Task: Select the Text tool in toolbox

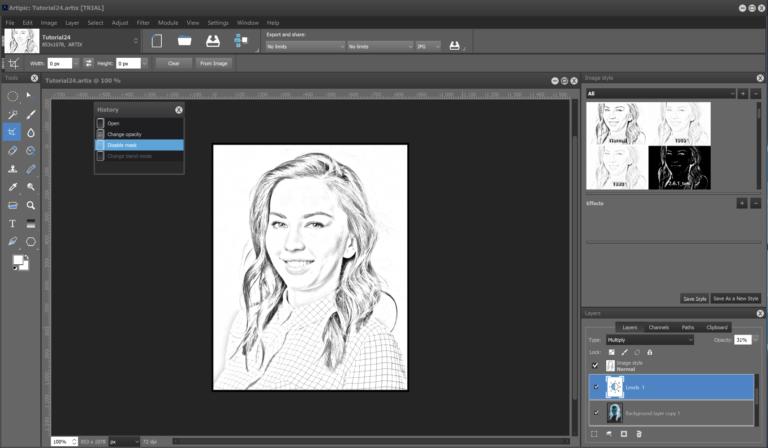Action: (12, 224)
